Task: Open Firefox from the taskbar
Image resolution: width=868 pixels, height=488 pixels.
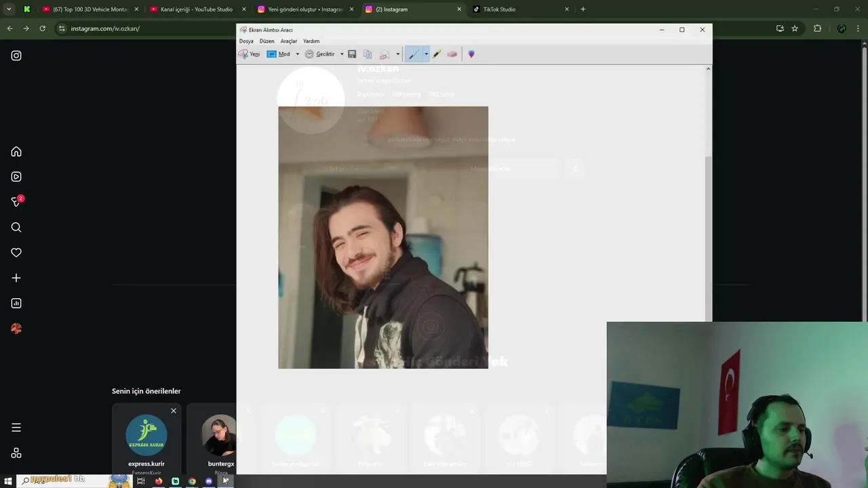Action: click(x=158, y=481)
